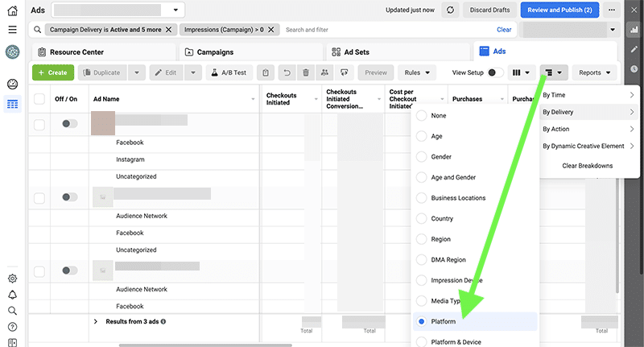Open the By Time breakdown submenu
This screenshot has width=644, height=347.
coord(588,95)
